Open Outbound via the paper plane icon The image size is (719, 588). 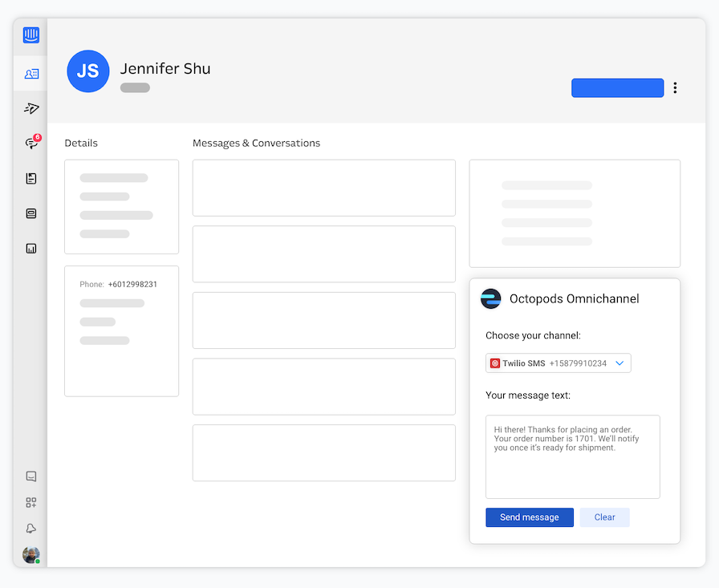point(30,108)
